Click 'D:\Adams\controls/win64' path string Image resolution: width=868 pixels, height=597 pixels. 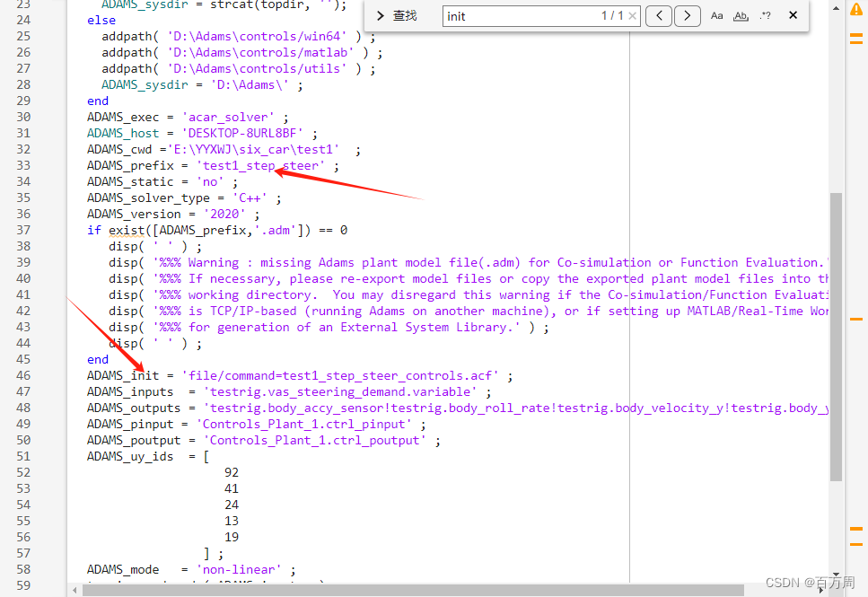(x=257, y=37)
